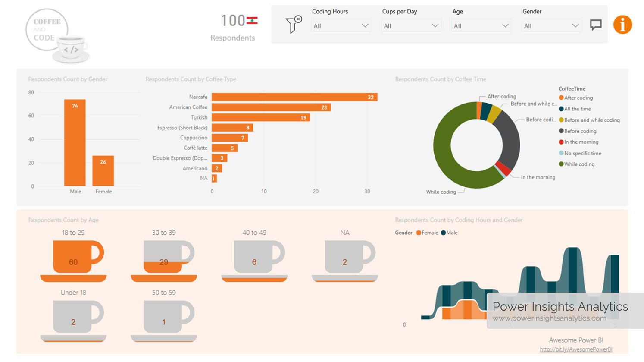Click the 'NA' age group cup icon
Screen dimensions: 644x362
pyautogui.click(x=344, y=259)
